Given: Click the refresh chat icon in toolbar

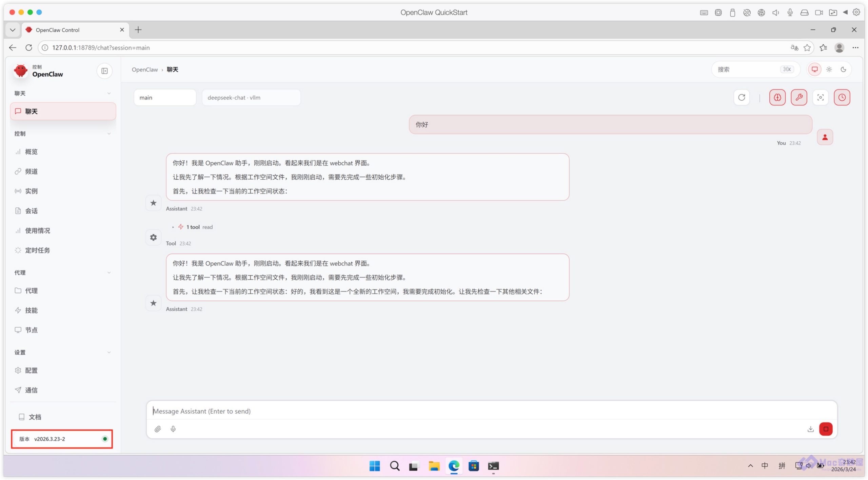Looking at the screenshot, I should [x=742, y=98].
